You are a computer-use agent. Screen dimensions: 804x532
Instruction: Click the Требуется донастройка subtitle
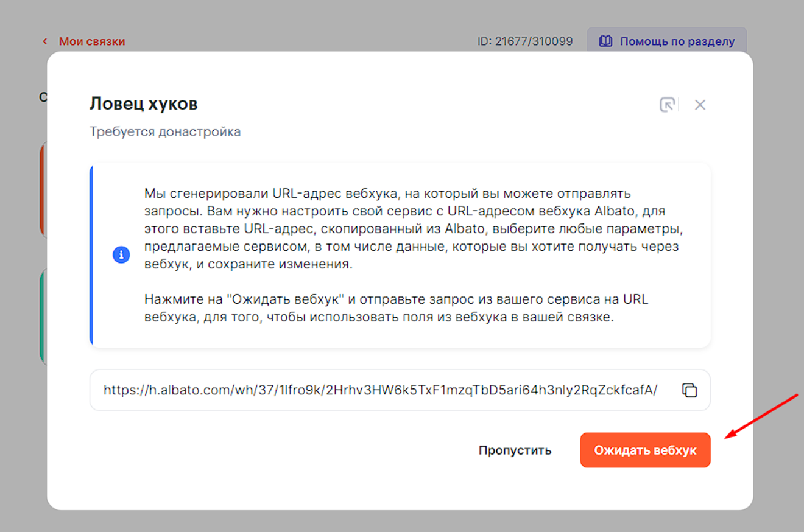pos(165,131)
